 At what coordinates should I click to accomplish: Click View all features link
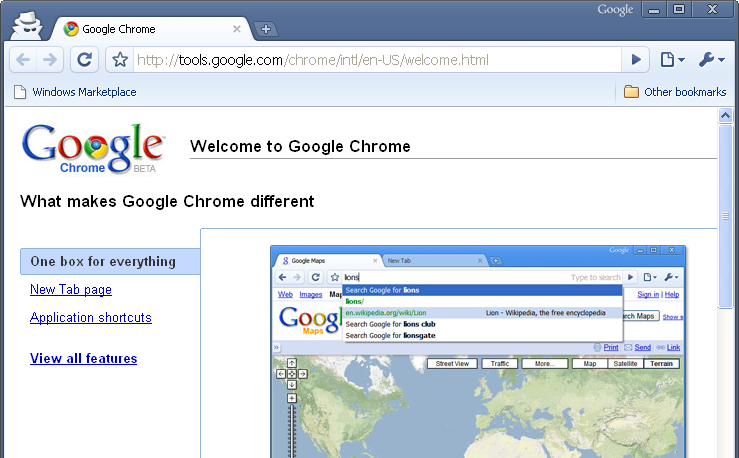[x=83, y=359]
